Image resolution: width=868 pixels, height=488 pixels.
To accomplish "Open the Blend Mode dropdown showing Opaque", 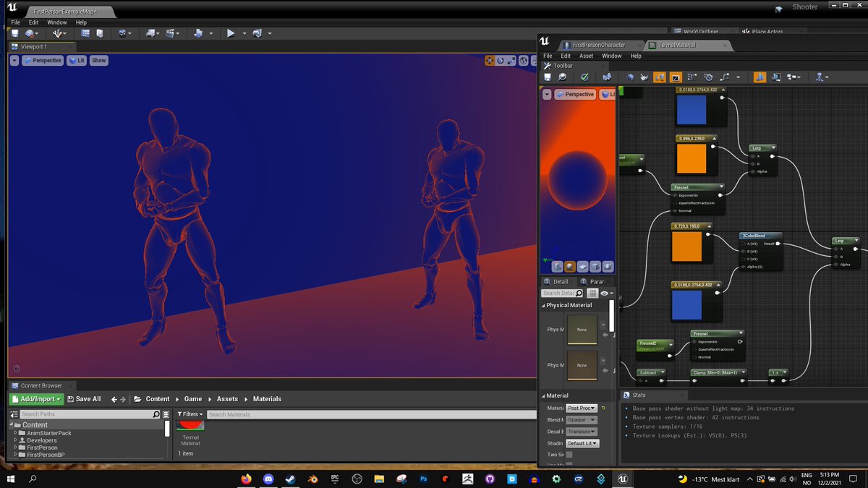I will pyautogui.click(x=583, y=419).
